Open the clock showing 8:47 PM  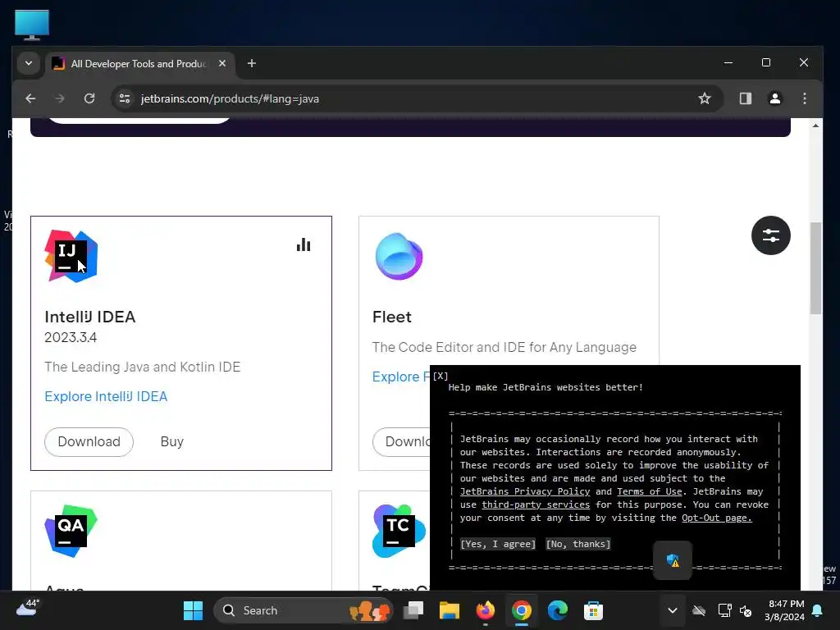pyautogui.click(x=784, y=610)
